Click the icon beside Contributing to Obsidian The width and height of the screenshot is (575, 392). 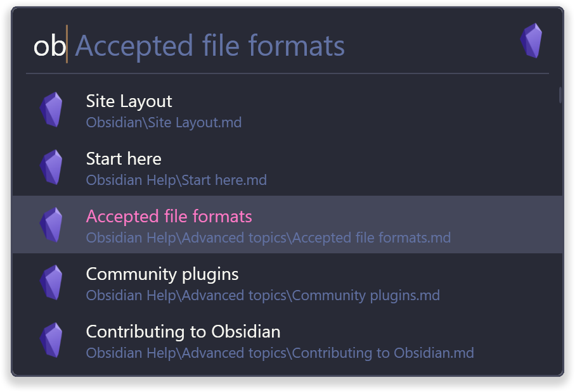[x=51, y=340]
